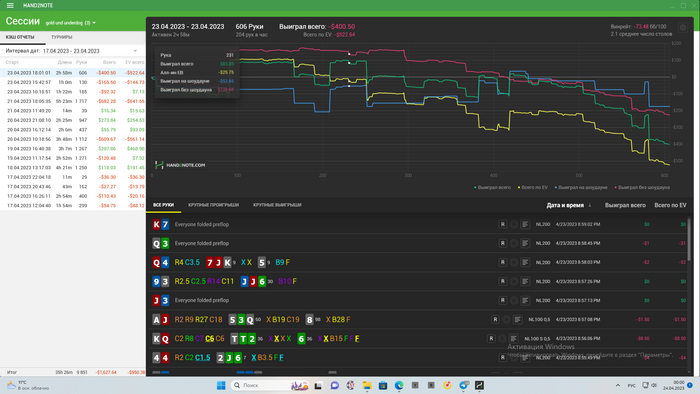Viewport: 700px width, 394px height.
Task: Open hand history text for Q4 hand
Action: 525,262
